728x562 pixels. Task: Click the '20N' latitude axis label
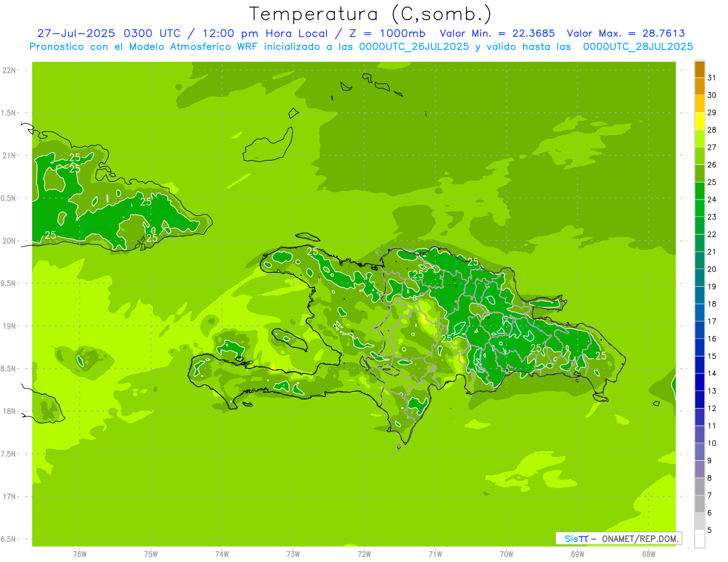[10, 241]
